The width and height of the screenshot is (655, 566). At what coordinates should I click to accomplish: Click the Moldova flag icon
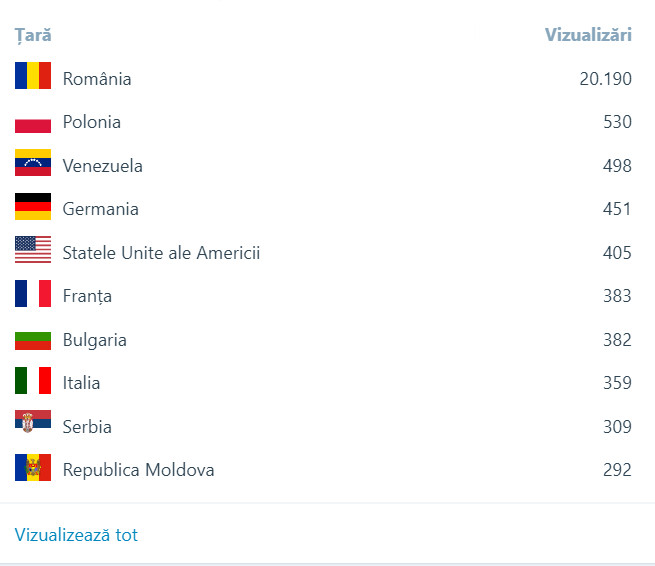(33, 468)
